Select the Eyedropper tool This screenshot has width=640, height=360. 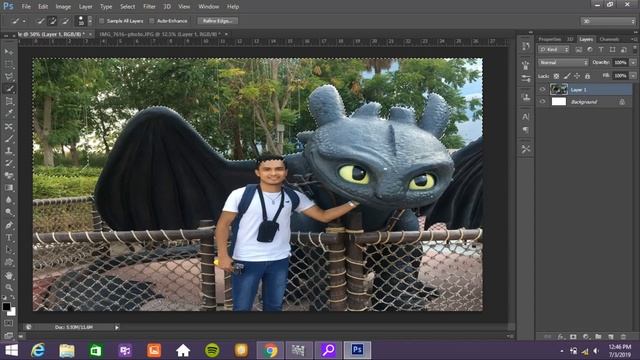pos(9,113)
